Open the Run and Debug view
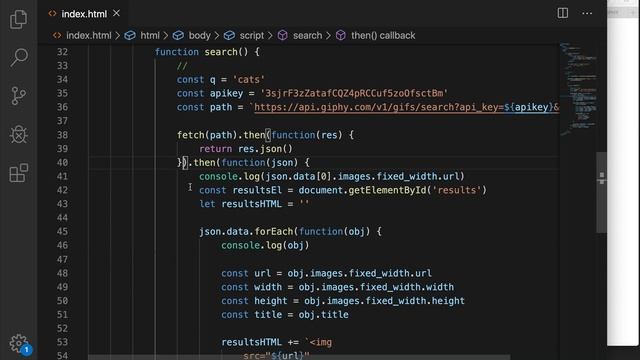This screenshot has width=640, height=360. tap(18, 134)
